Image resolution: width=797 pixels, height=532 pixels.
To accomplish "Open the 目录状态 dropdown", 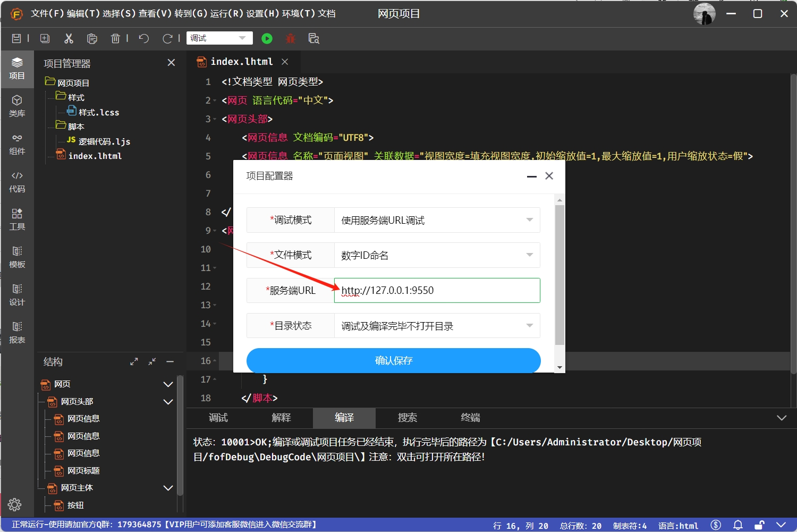I will click(437, 326).
